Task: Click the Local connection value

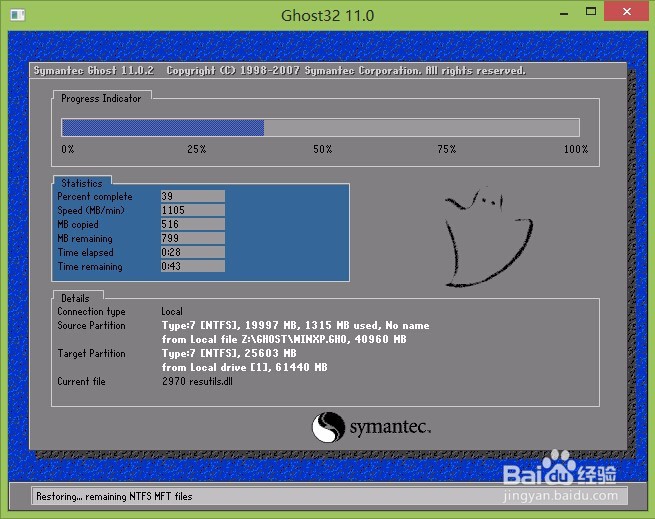Action: pyautogui.click(x=172, y=311)
